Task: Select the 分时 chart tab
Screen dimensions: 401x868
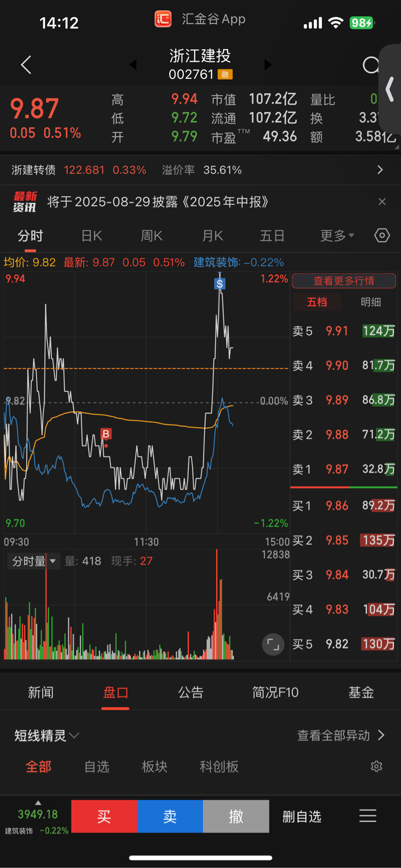Action: [x=30, y=236]
